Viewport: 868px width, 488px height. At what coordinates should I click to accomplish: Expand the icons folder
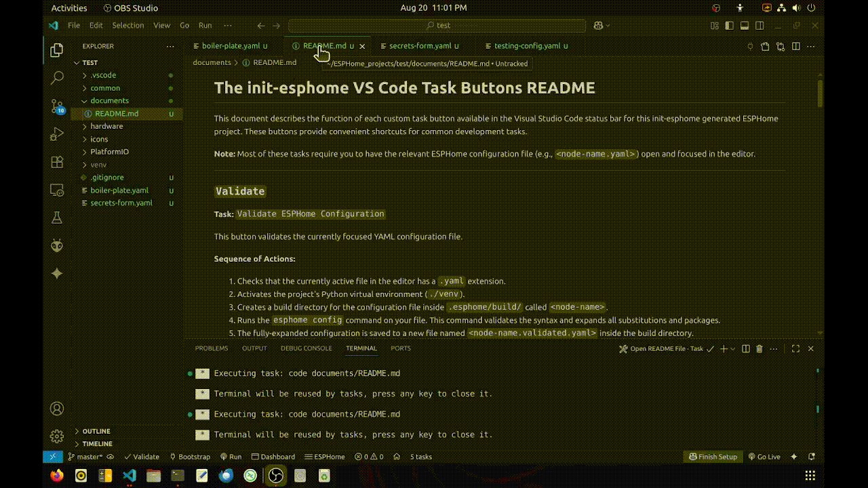[x=99, y=139]
